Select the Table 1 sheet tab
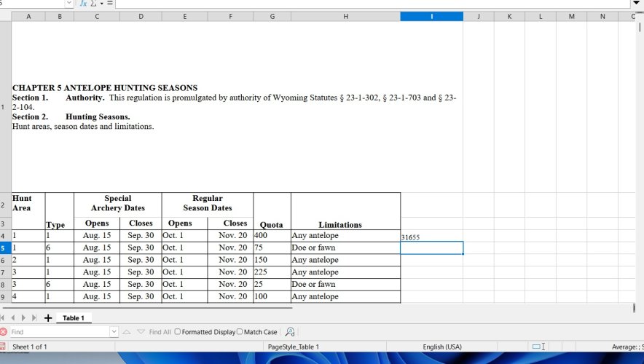Screen dimensions: 644x364 point(74,318)
